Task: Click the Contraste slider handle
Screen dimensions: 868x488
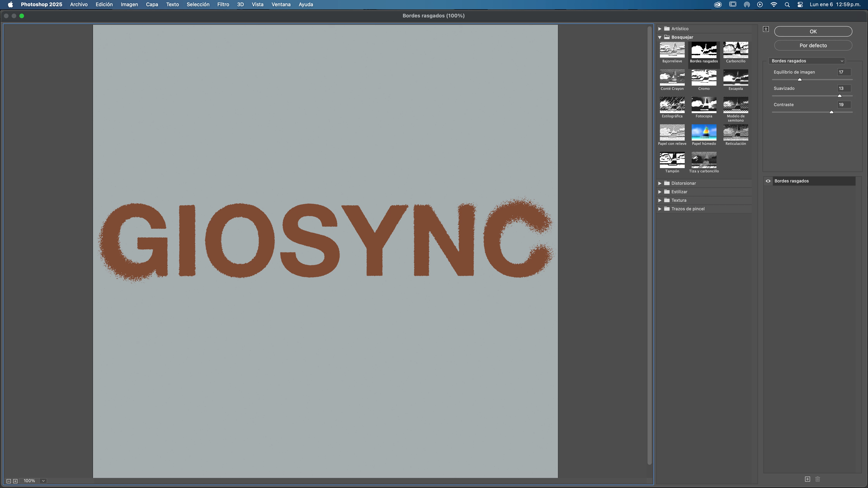Action: coord(831,112)
